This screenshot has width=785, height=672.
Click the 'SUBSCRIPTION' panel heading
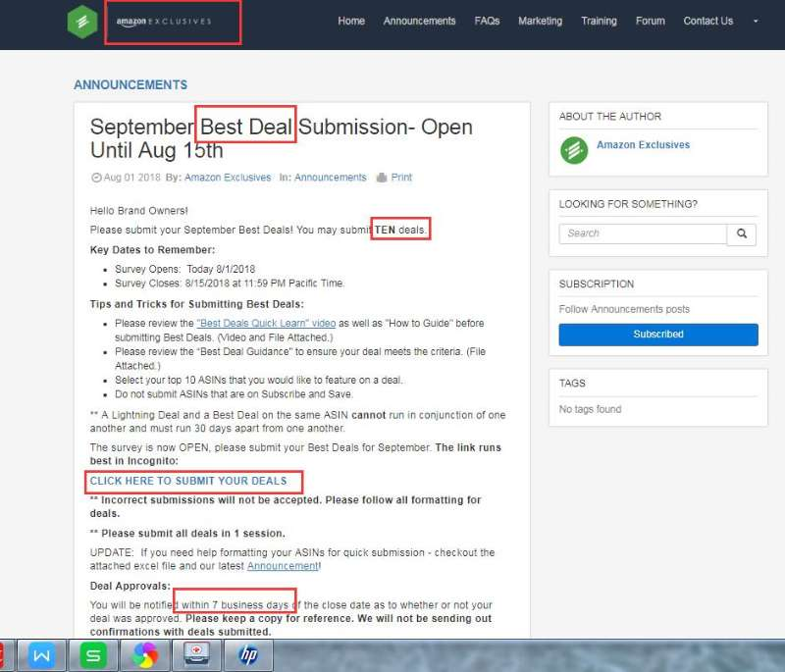pos(597,284)
